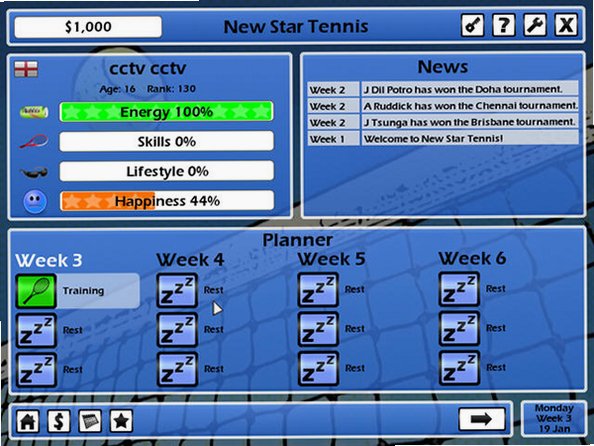Click the Energy 100% bar
This screenshot has height=446, width=594.
166,112
